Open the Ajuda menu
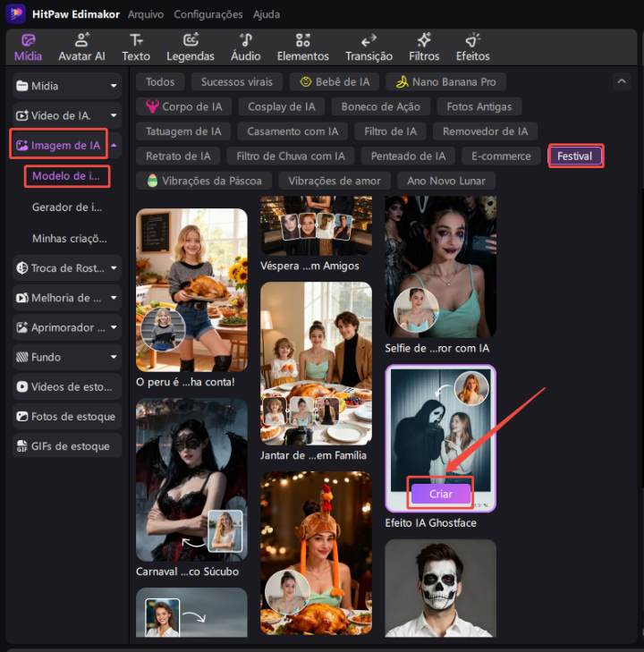Viewport: 644px width, 652px height. tap(266, 14)
